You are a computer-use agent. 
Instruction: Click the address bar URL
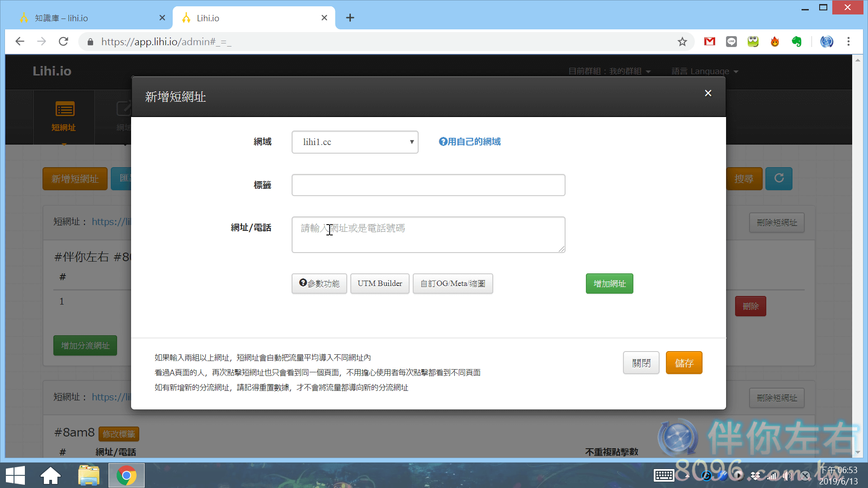point(166,42)
